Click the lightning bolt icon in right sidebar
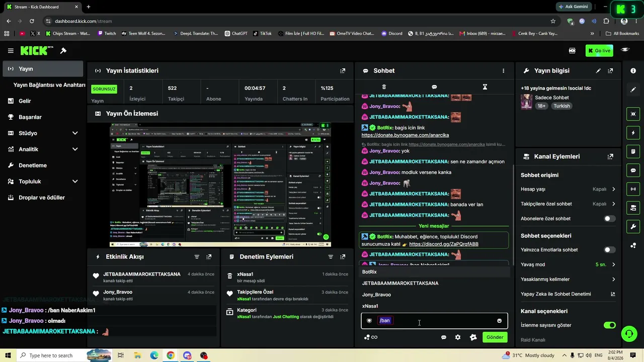Screen dimensions: 644x362 click(633, 133)
